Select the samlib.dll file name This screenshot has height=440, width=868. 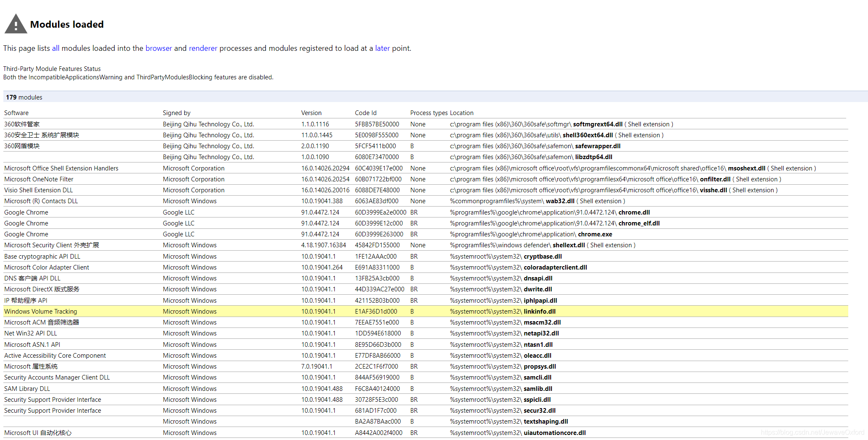tap(538, 389)
